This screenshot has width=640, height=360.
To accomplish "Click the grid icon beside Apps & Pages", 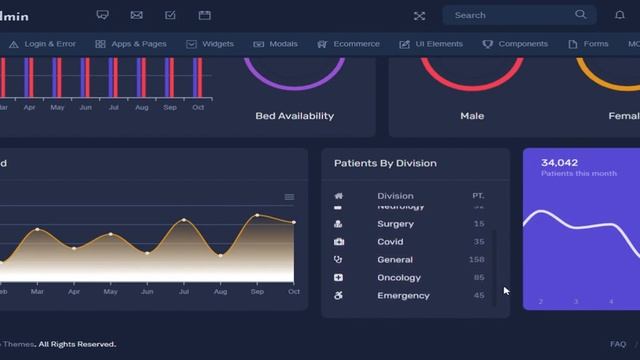I will click(x=100, y=44).
